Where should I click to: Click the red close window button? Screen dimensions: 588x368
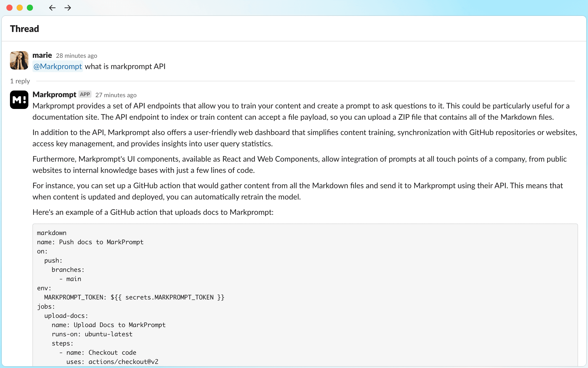click(x=9, y=8)
